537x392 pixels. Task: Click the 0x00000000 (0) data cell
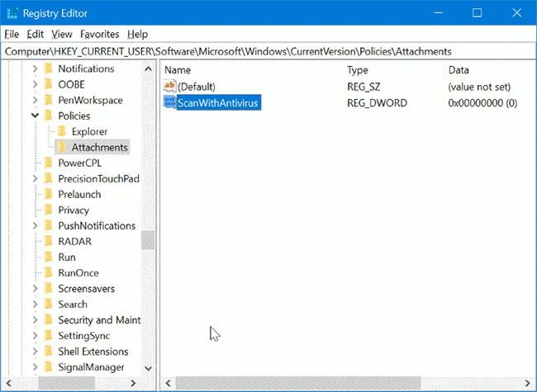coord(482,103)
